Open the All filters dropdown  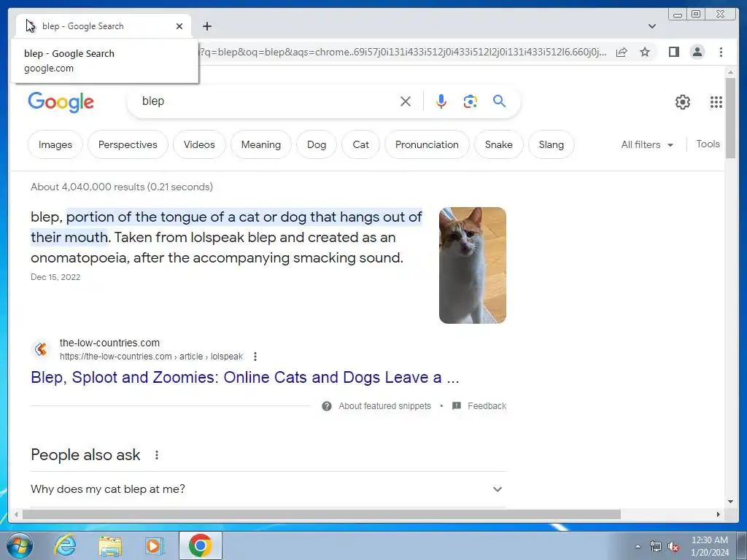pyautogui.click(x=647, y=144)
